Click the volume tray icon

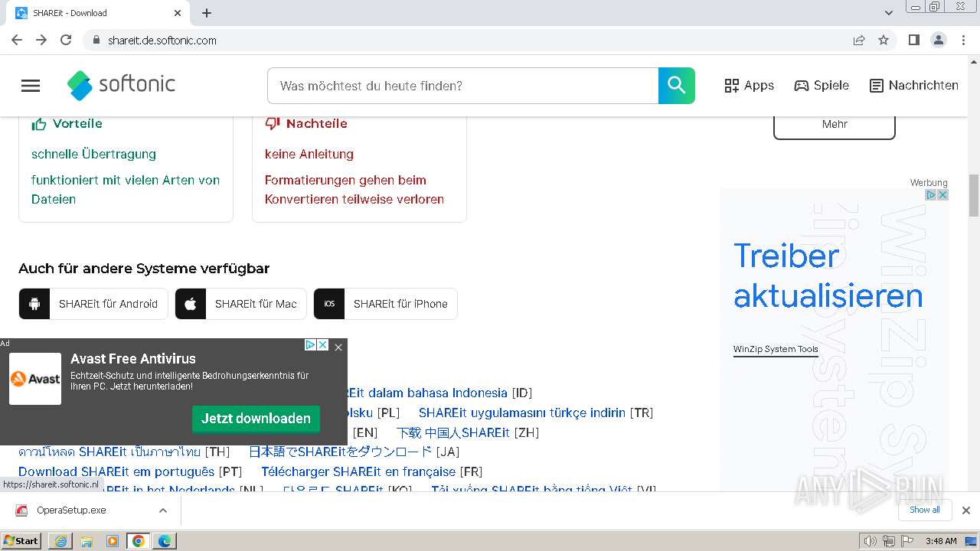coord(871,541)
